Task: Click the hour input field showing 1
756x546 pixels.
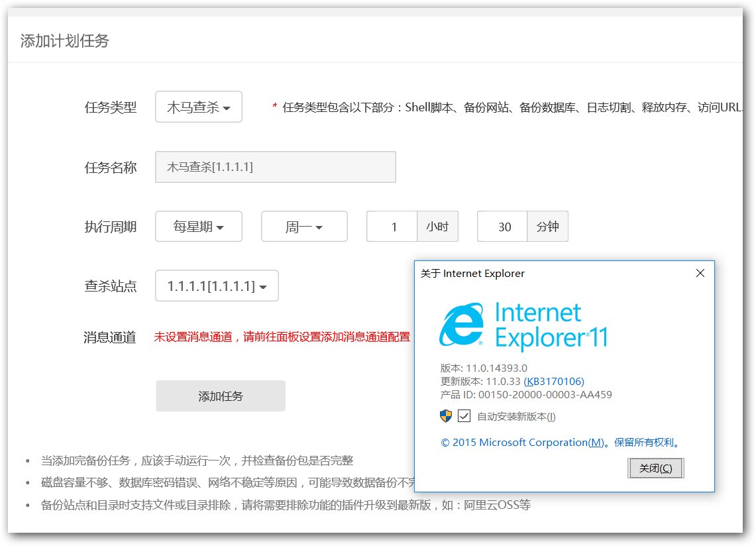Action: [392, 227]
